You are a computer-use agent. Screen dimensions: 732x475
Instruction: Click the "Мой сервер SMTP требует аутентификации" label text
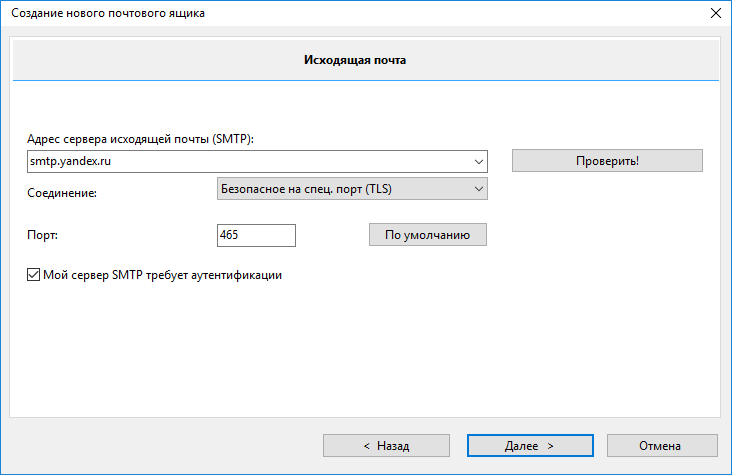[x=163, y=274]
